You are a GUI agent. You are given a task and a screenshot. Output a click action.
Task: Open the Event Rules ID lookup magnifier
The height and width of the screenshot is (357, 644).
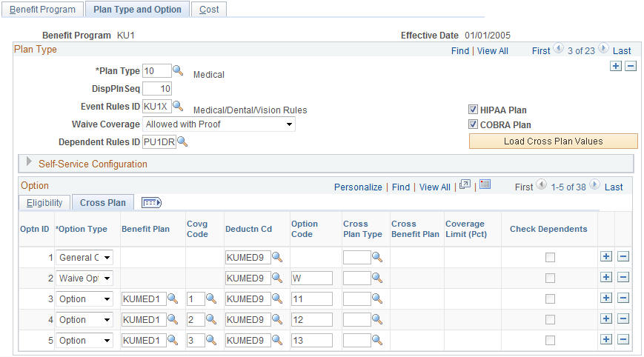[178, 106]
